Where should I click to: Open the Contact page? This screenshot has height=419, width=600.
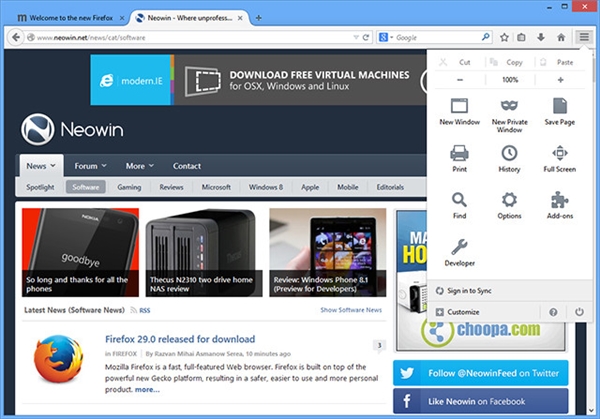(187, 166)
